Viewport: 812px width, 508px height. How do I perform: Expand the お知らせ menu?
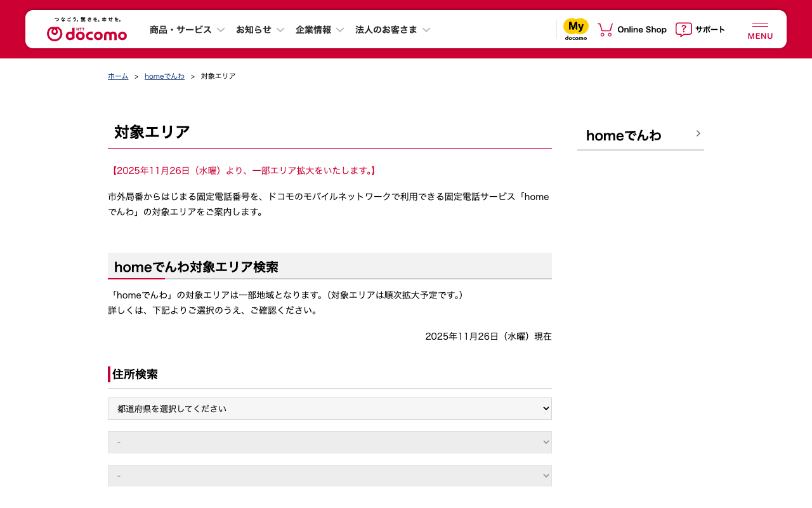(x=260, y=30)
